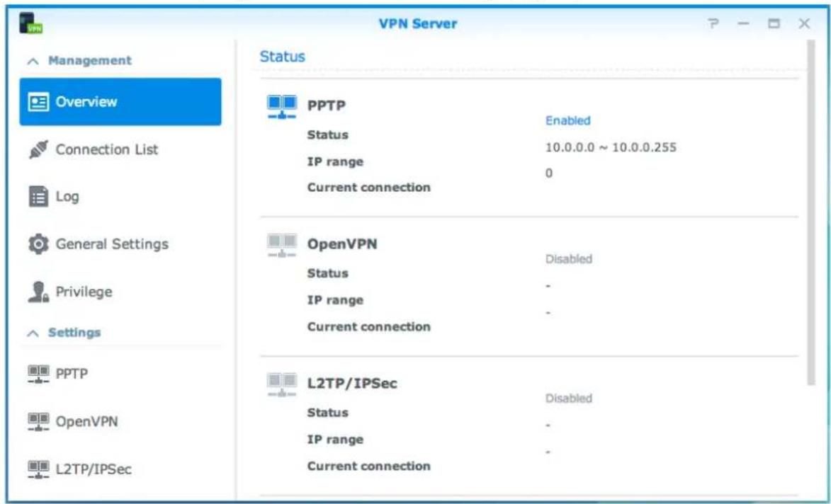Screen dimensions: 831x504
Task: Close the VPN Server window
Action: click(x=804, y=24)
